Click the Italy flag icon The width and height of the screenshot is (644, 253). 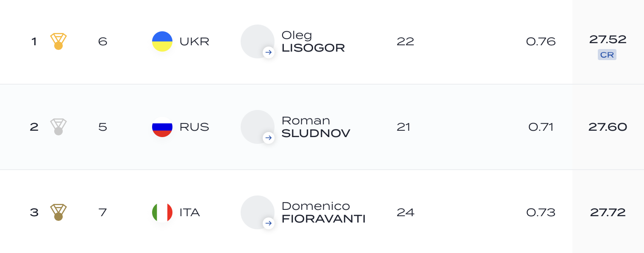pyautogui.click(x=162, y=212)
